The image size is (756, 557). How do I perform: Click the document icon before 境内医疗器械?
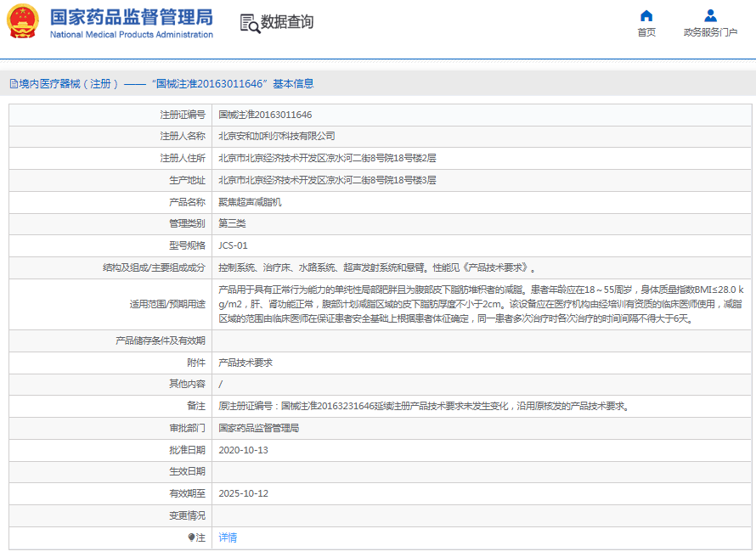point(14,84)
